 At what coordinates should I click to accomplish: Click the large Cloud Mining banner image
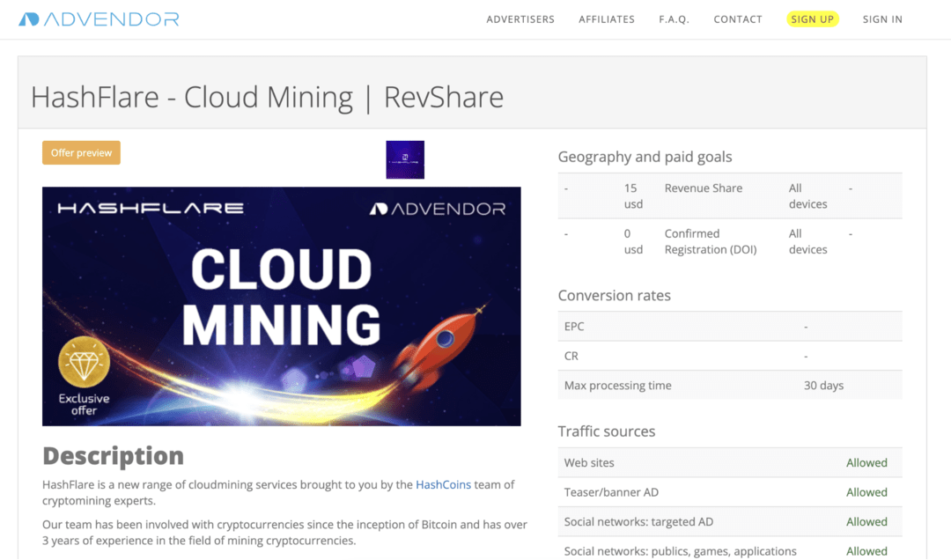[x=281, y=306]
